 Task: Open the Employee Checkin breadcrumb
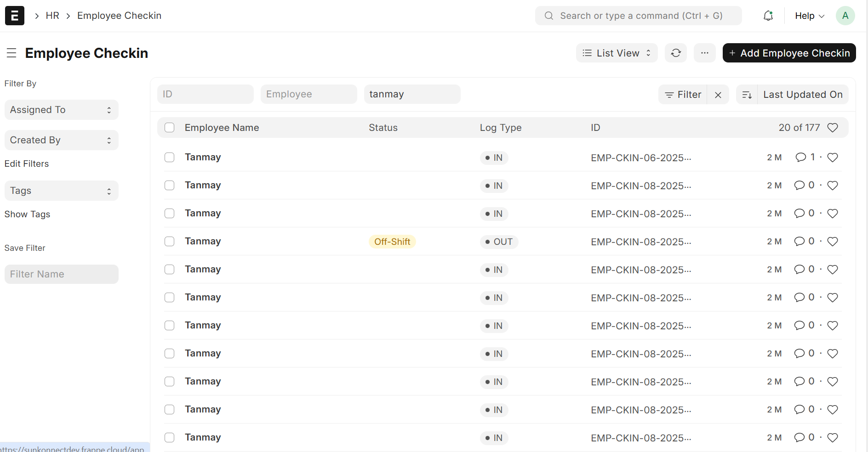tap(119, 16)
